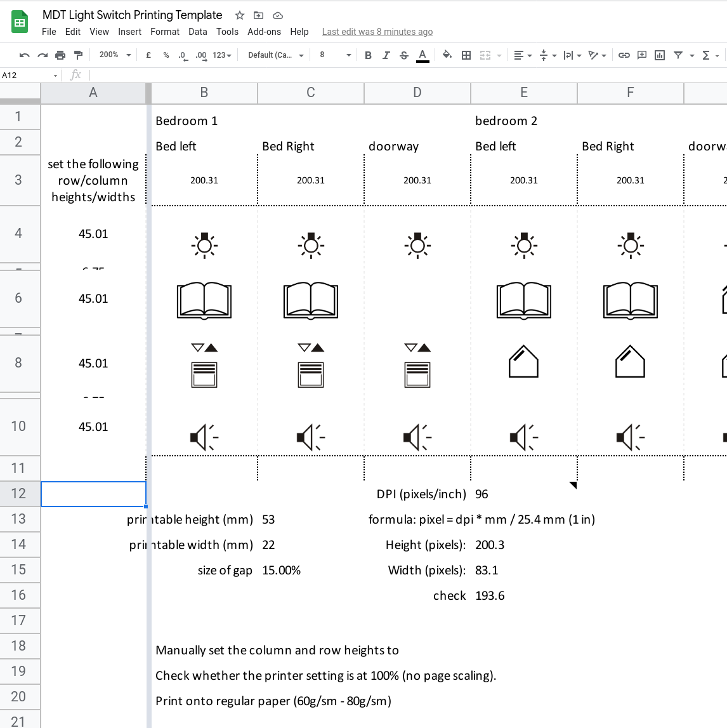Viewport: 727px width, 728px height.
Task: Click the 'Last edit was 8 minutes ago' link
Action: [x=377, y=32]
